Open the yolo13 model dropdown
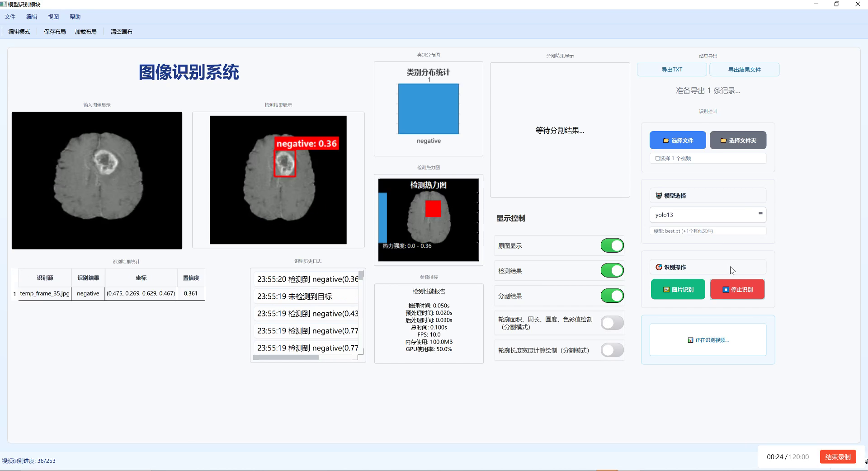The image size is (868, 471). tap(708, 215)
